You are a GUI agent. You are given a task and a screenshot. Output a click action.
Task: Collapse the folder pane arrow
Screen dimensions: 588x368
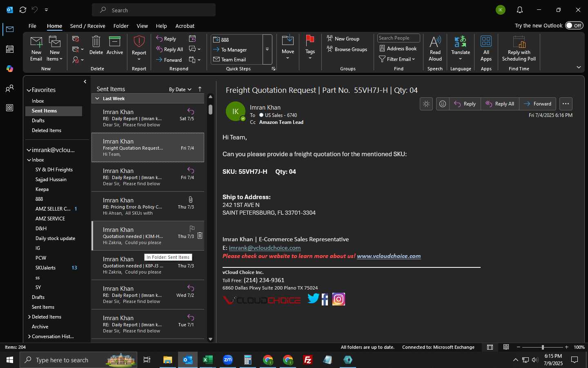[85, 82]
